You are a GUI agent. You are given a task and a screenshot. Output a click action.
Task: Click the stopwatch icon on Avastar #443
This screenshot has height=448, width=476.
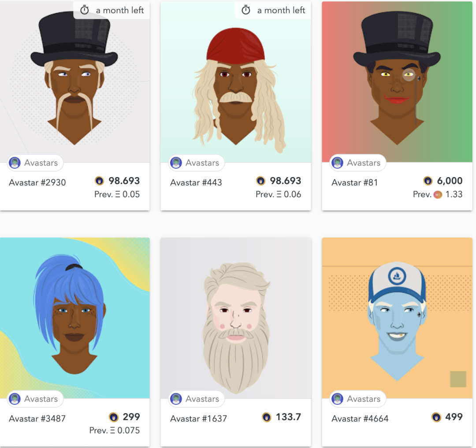[246, 10]
